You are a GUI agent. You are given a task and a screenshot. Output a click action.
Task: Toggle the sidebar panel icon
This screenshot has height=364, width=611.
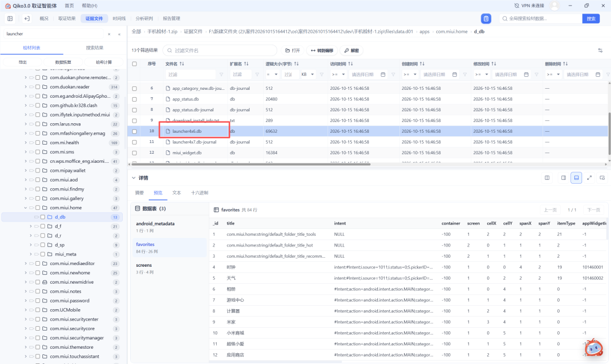(x=10, y=18)
